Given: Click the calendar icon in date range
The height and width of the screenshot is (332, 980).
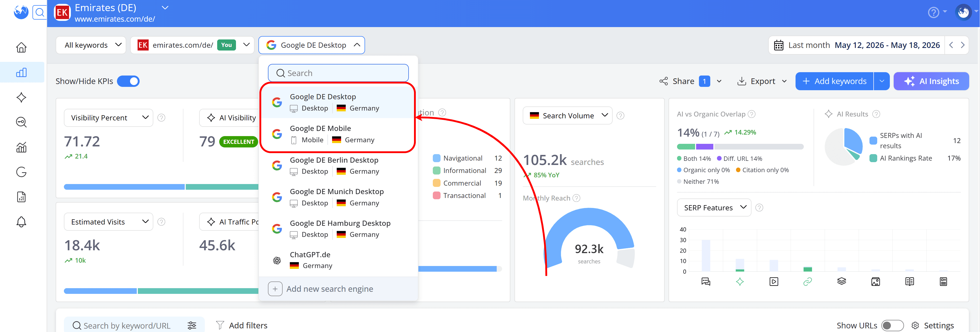Looking at the screenshot, I should tap(778, 45).
